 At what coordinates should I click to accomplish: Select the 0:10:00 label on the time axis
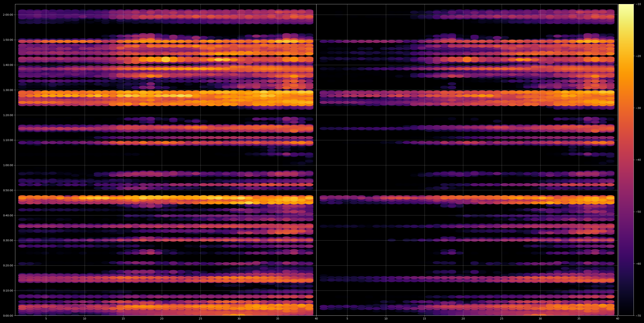coord(8,291)
